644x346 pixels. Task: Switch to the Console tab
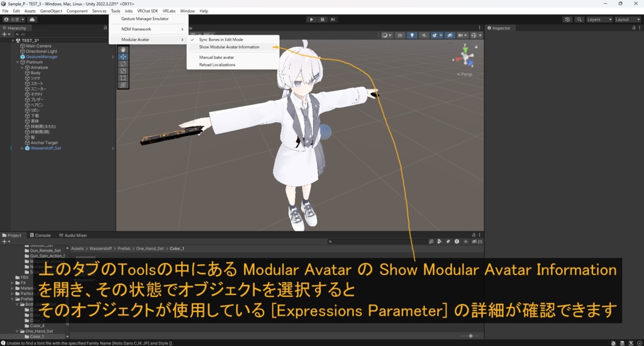(x=40, y=235)
